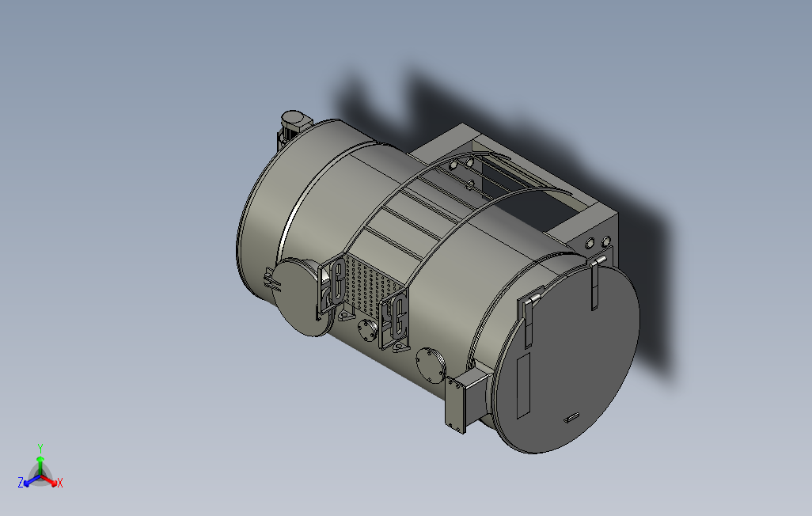Viewport: 812px width, 516px height.
Task: Select the large round end door of the model
Action: [566, 359]
